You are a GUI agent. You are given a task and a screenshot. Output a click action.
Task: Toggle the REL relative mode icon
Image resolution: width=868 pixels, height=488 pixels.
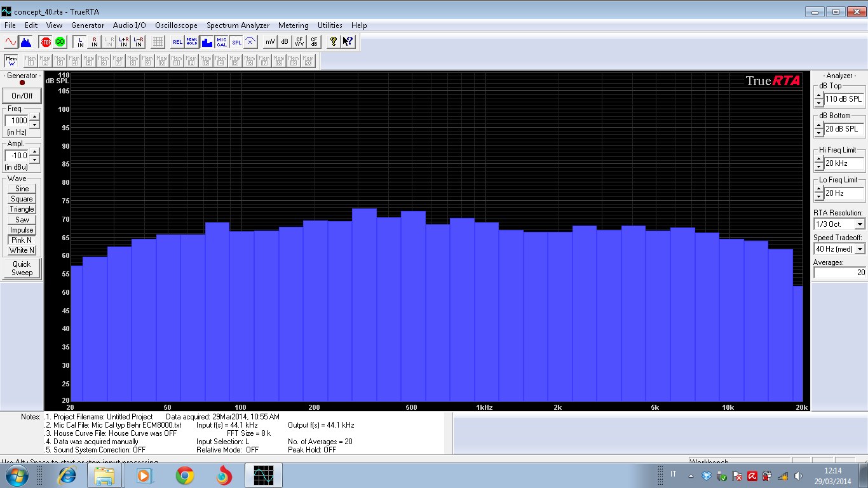[177, 42]
